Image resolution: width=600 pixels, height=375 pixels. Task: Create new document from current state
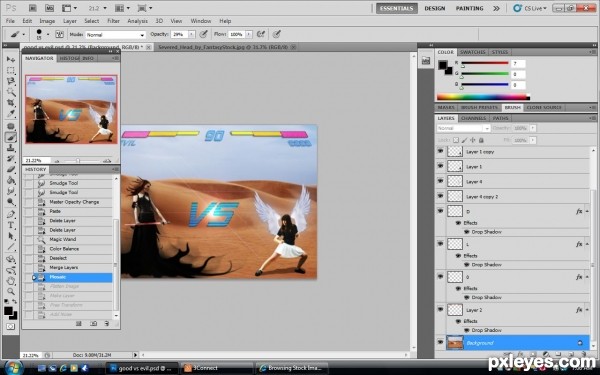click(x=79, y=324)
